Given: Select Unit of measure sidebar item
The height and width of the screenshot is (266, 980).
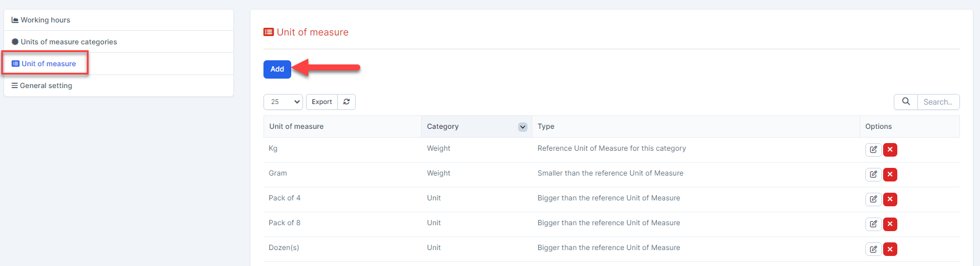Looking at the screenshot, I should 48,64.
